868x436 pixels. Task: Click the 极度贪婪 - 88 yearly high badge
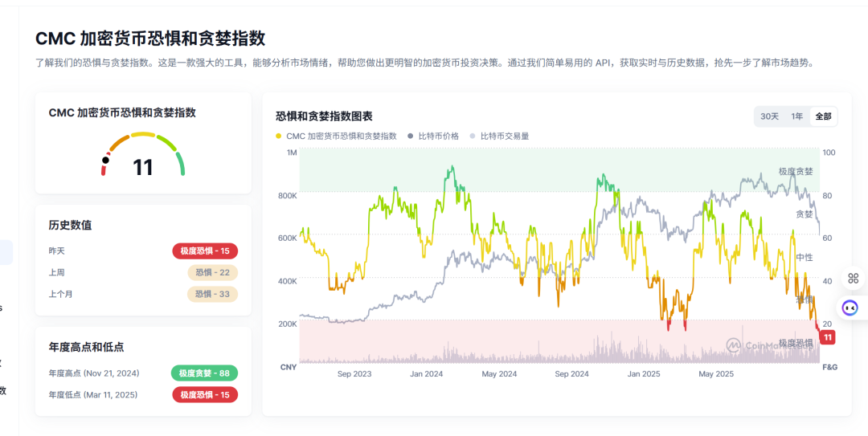[x=203, y=373]
